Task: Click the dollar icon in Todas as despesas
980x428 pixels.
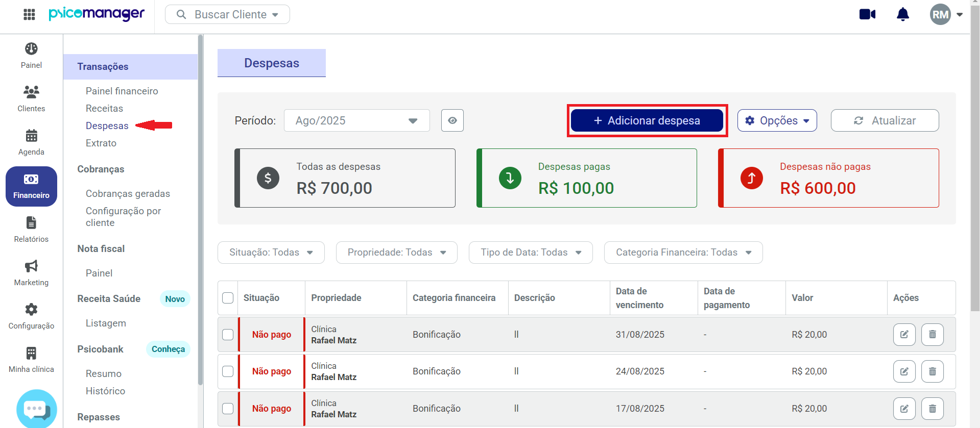Action: [x=268, y=178]
